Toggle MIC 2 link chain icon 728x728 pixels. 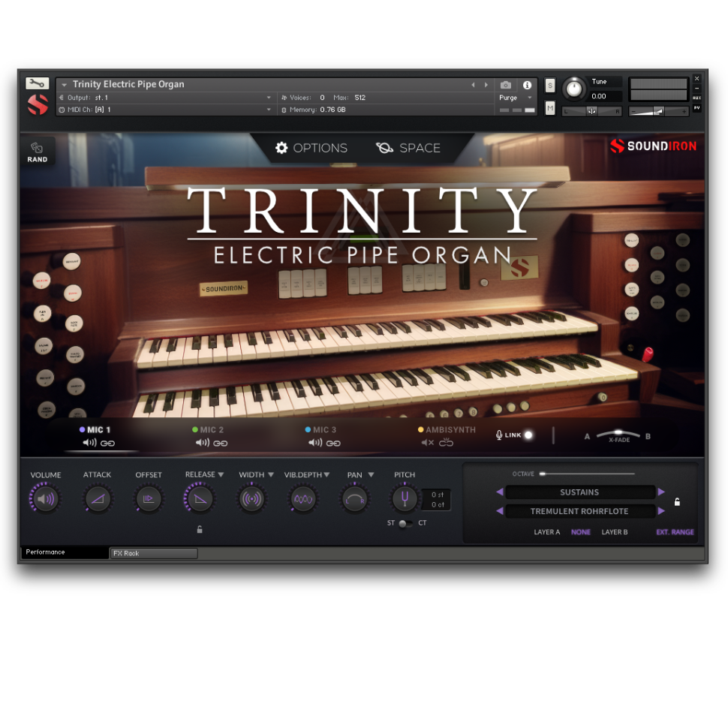pyautogui.click(x=221, y=444)
